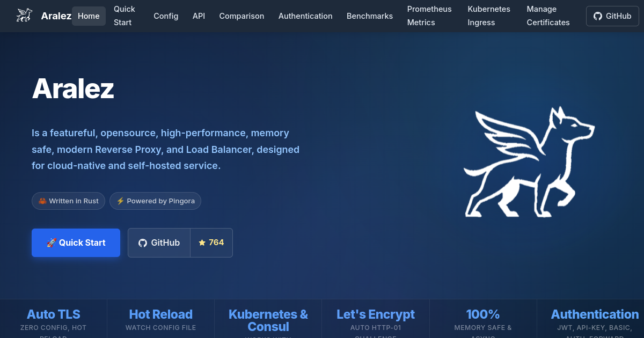
Task: Click the Aralez brand name in navbar
Action: tap(56, 16)
